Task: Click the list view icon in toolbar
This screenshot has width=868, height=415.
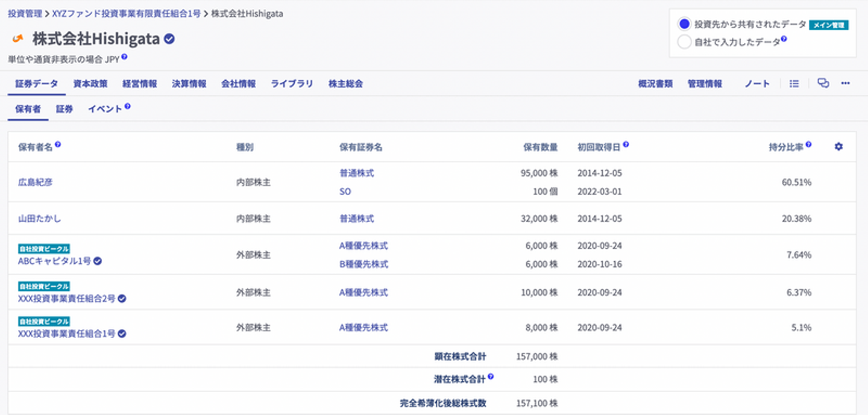Action: pyautogui.click(x=794, y=84)
